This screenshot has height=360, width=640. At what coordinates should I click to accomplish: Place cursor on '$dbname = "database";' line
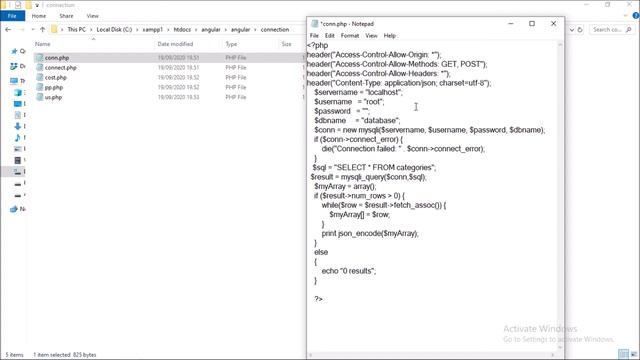coord(357,120)
